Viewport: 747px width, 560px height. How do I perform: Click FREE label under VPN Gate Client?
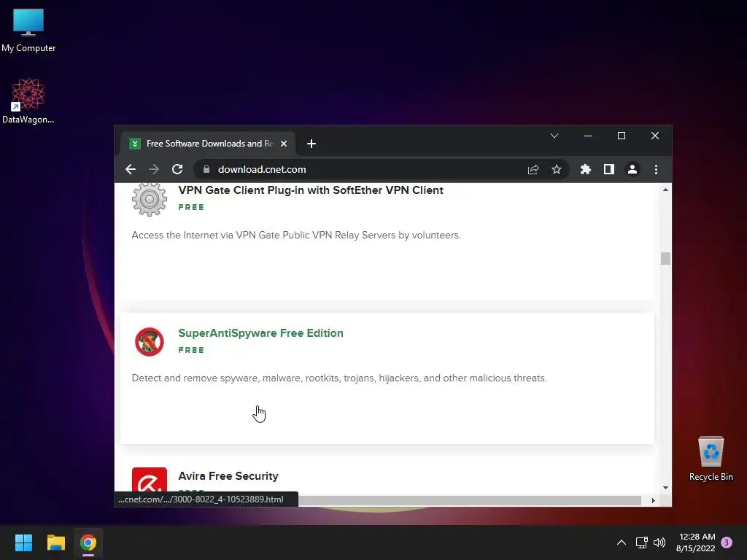(x=191, y=207)
